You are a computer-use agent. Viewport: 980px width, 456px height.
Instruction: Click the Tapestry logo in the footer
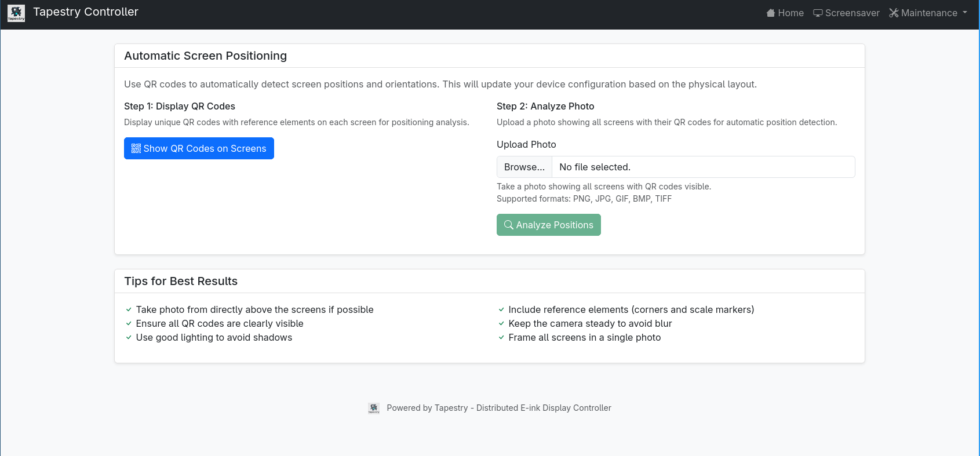pyautogui.click(x=374, y=408)
